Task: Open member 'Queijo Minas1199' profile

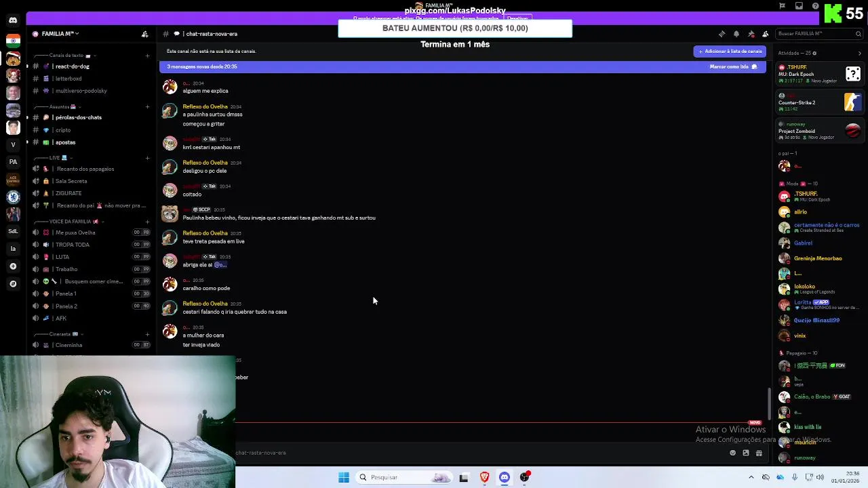Action: coord(816,320)
